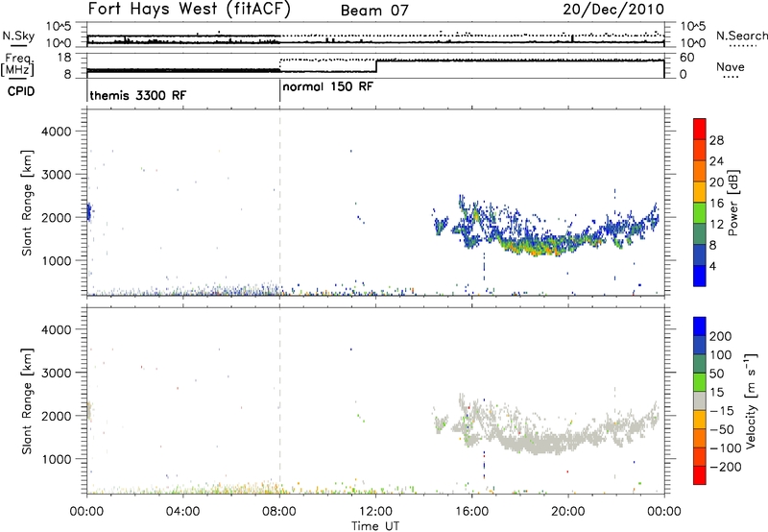Pick the red top segment of the power color bar
The width and height of the screenshot is (768, 532).
(x=700, y=129)
